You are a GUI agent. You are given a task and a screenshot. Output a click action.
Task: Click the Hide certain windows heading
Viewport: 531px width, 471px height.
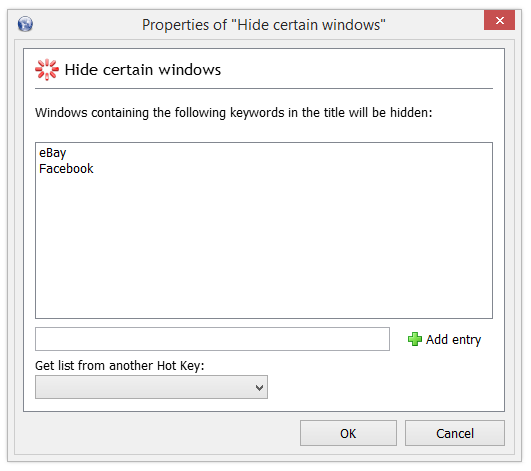tap(143, 70)
